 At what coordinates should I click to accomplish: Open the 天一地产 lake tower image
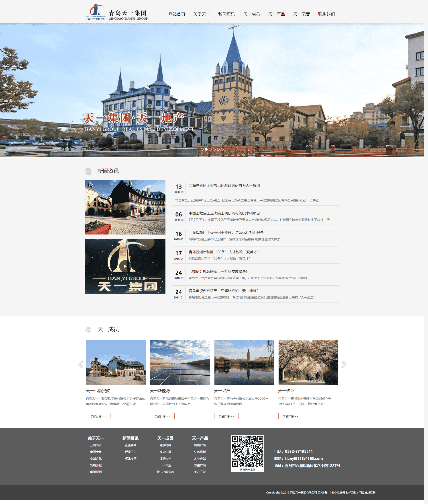244,362
